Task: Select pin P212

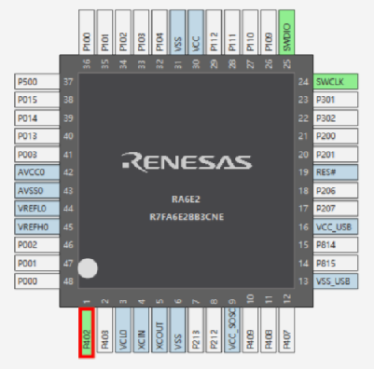Action: coord(214,330)
